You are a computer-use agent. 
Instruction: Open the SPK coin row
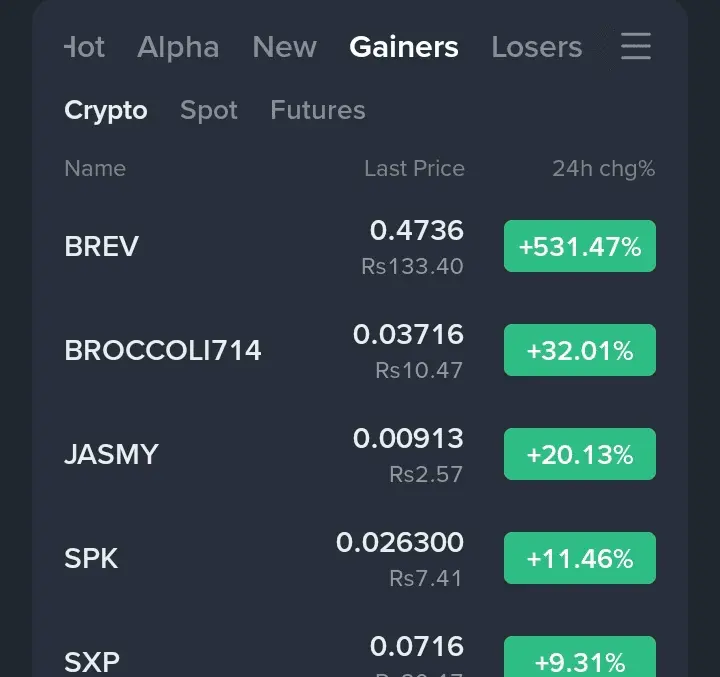point(360,559)
